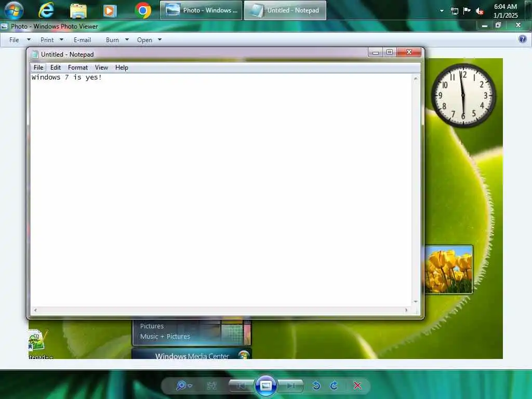
Task: Rotate photo clockwise
Action: click(334, 385)
